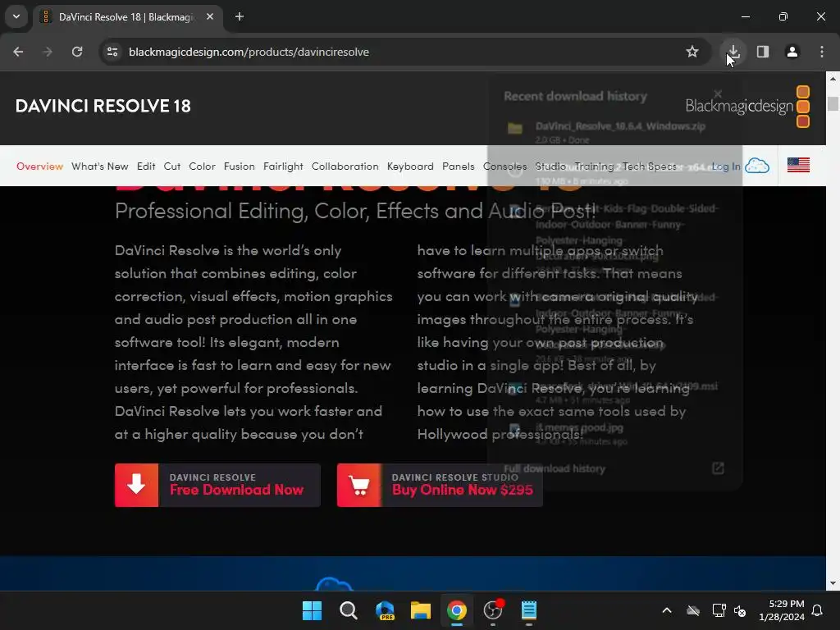Open Chrome three-dot menu
This screenshot has height=630, width=840.
822,52
